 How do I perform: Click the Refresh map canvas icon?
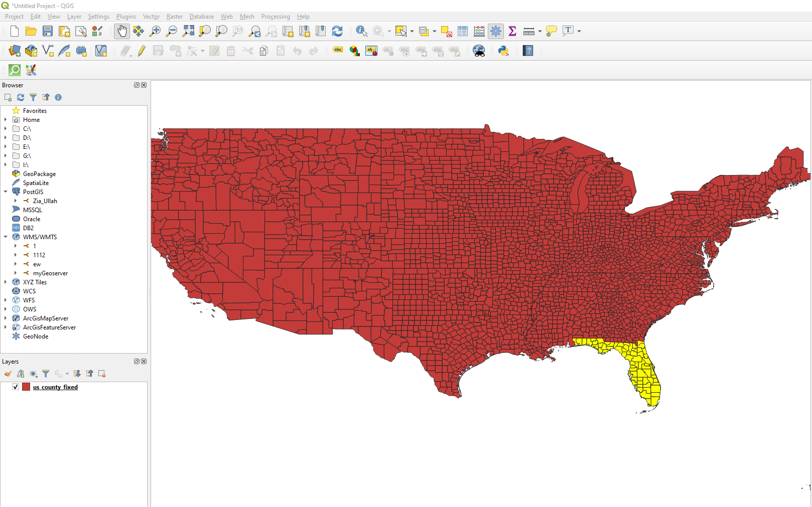pyautogui.click(x=337, y=31)
